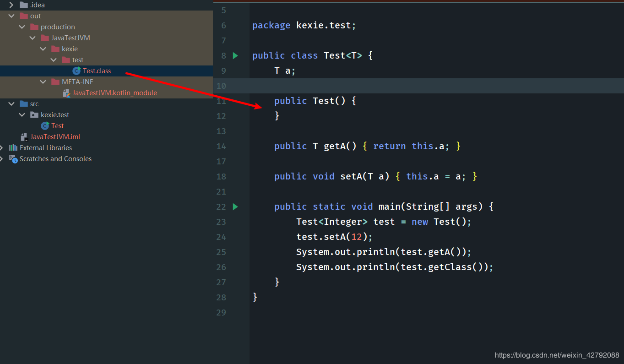Collapse the src folder chevron
Image resolution: width=624 pixels, height=364 pixels.
(x=11, y=104)
